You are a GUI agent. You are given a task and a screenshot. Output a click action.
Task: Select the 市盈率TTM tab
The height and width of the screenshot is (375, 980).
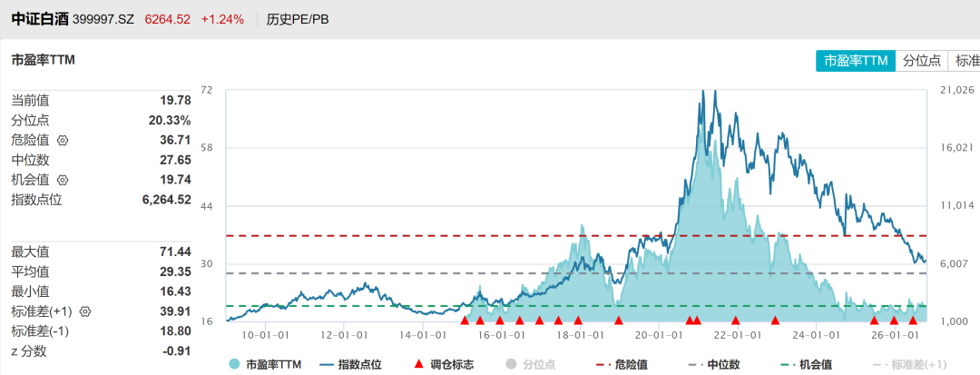click(x=856, y=61)
